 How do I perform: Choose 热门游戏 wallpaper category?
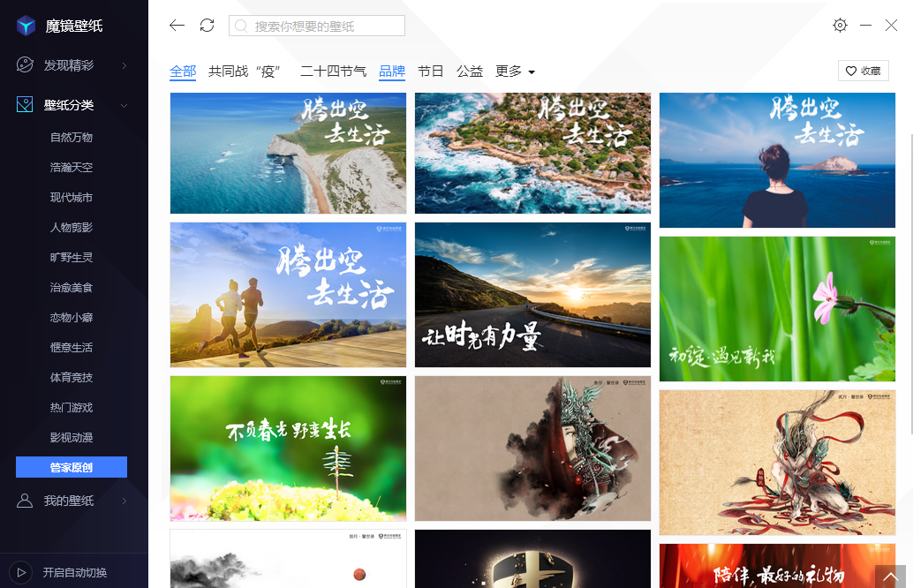[72, 407]
